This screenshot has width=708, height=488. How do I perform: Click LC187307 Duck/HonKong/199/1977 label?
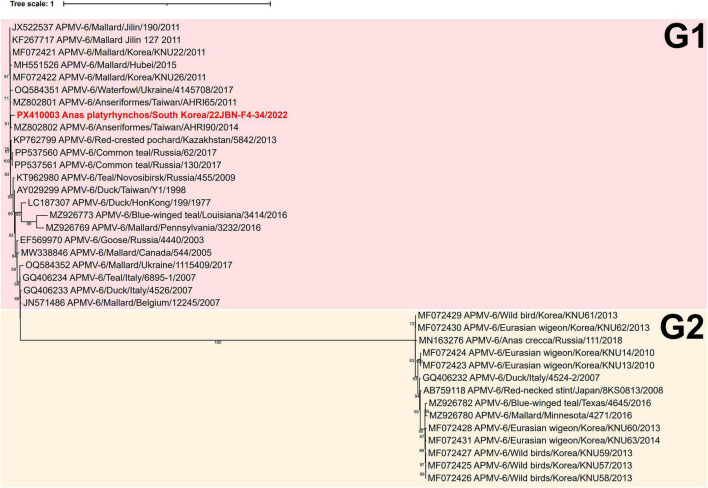[119, 203]
